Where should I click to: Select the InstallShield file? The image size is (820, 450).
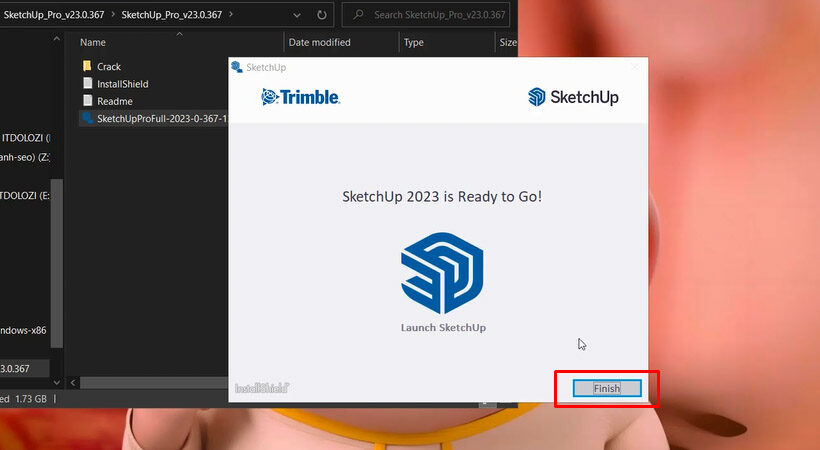[122, 84]
